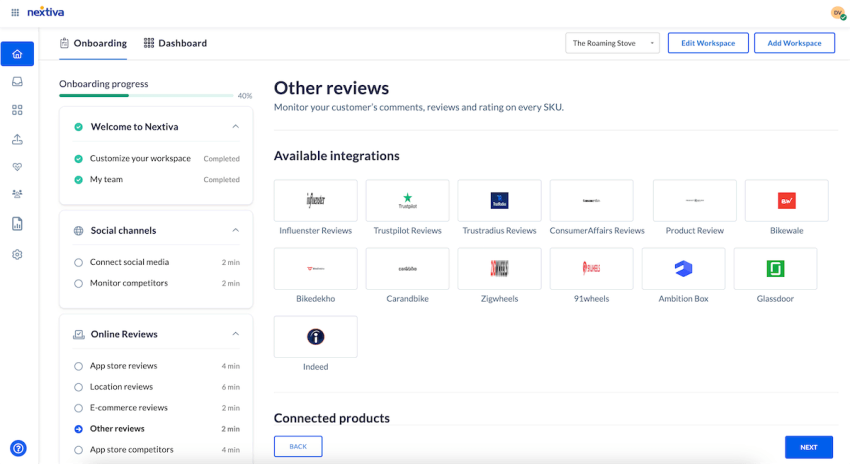Open the four-squares sidebar icon
Screen dimensions: 850x464
[x=17, y=110]
